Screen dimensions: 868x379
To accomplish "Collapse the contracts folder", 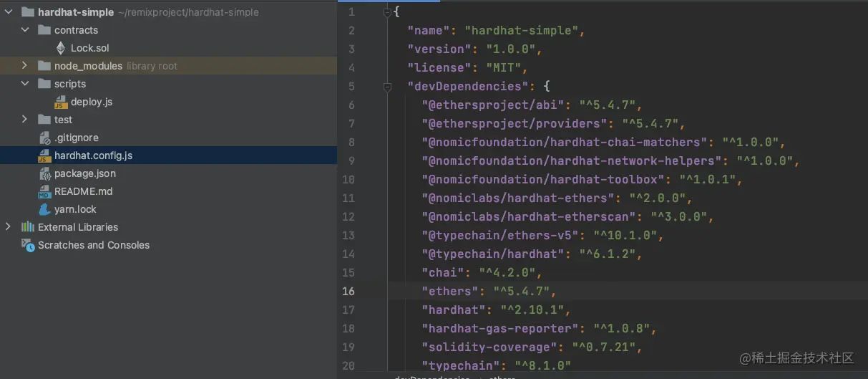I will point(24,30).
